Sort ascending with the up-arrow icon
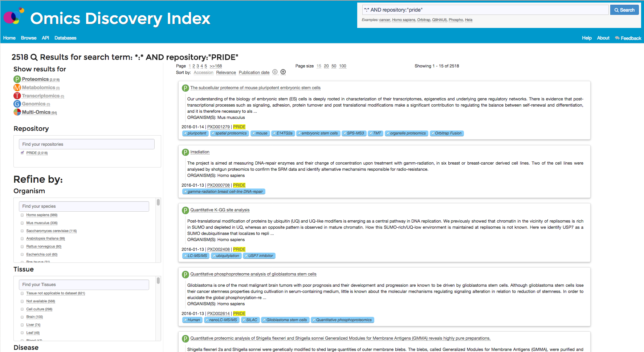Screen dimensions: 644x352 click(x=283, y=72)
